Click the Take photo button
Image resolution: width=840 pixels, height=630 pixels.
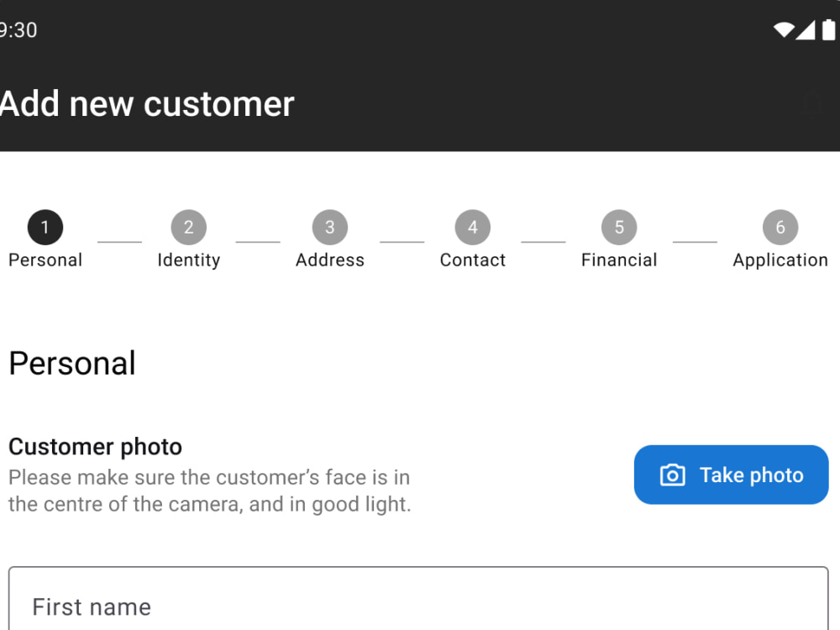(732, 475)
